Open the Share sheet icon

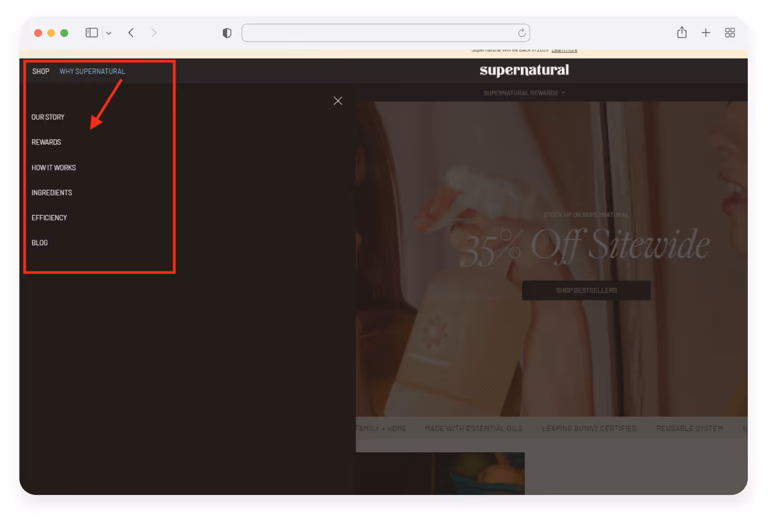tap(682, 33)
